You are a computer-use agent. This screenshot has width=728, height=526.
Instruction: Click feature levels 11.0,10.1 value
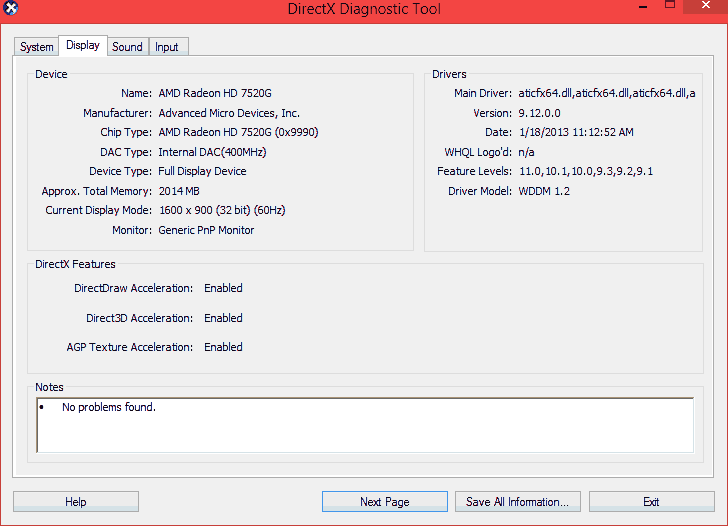[x=586, y=171]
